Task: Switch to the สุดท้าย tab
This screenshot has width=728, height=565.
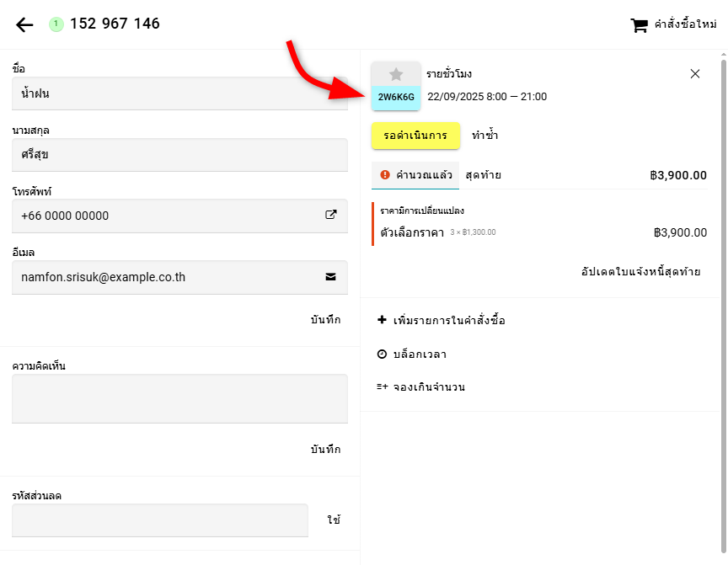Action: (x=484, y=175)
